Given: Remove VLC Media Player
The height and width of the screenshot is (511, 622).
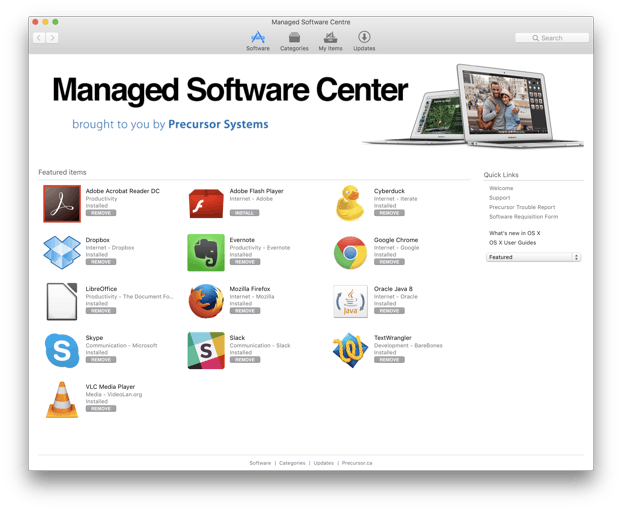Looking at the screenshot, I should click(x=101, y=409).
